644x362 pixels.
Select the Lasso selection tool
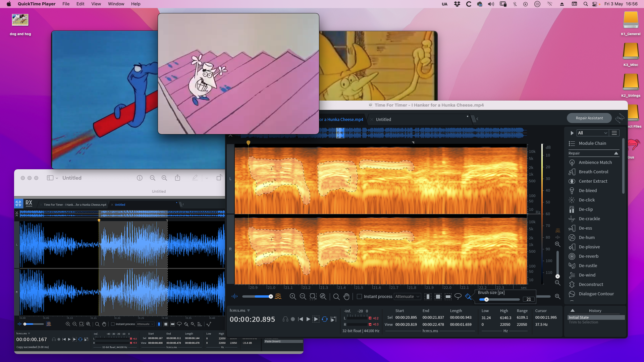pyautogui.click(x=458, y=296)
